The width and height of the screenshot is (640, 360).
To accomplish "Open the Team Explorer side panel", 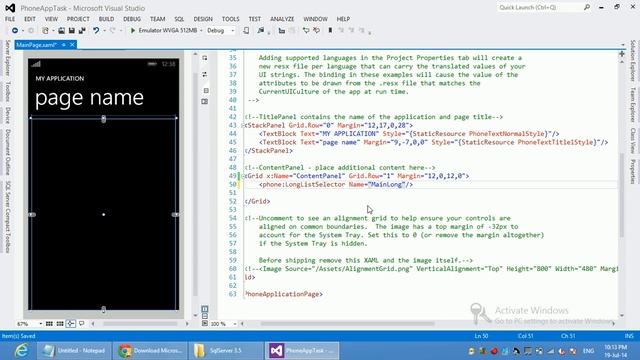I will click(633, 105).
